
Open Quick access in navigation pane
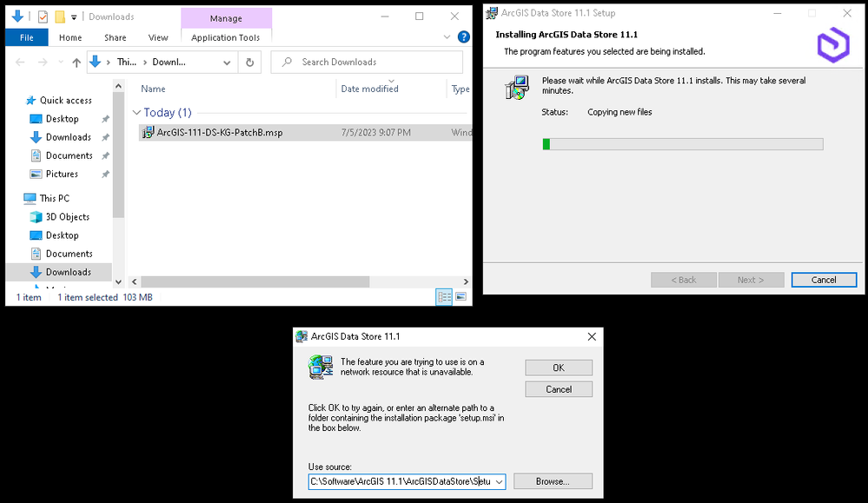(66, 100)
